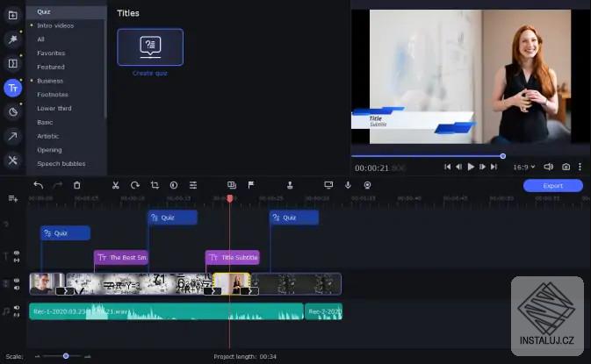The height and width of the screenshot is (364, 591).
Task: Select the Rec-1-2020 wav audio clip
Action: [166, 311]
